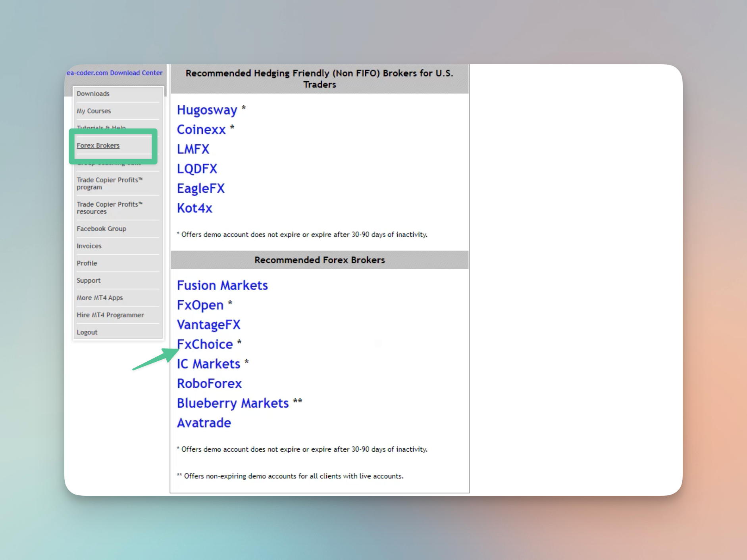Image resolution: width=747 pixels, height=560 pixels.
Task: Open Trade Copier Profits program page
Action: (109, 183)
